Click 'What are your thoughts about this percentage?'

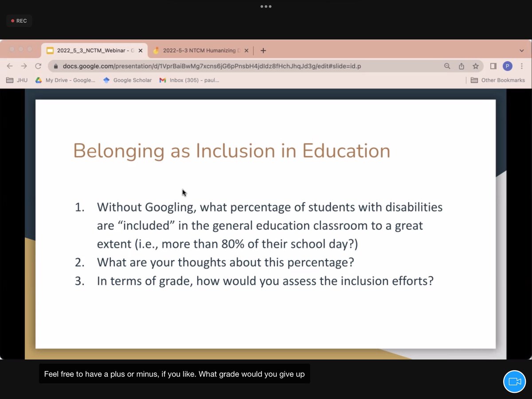point(226,262)
